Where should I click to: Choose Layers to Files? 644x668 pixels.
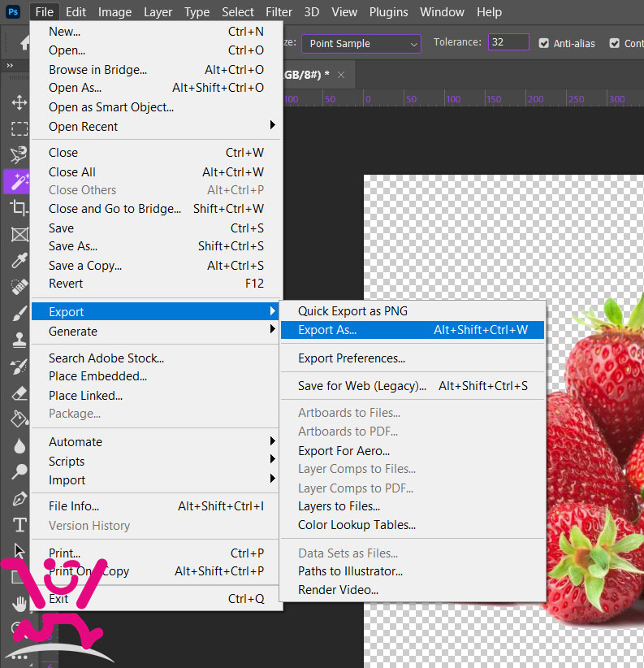[413, 506]
